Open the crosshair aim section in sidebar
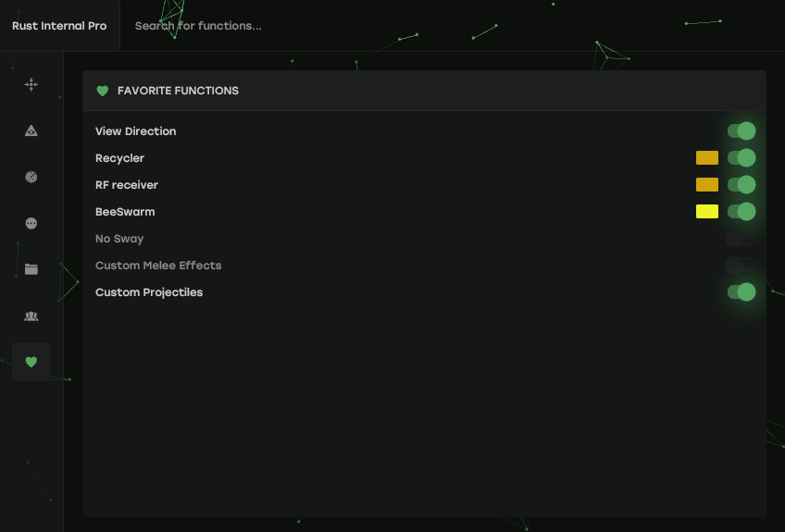The height and width of the screenshot is (532, 785). 31,84
